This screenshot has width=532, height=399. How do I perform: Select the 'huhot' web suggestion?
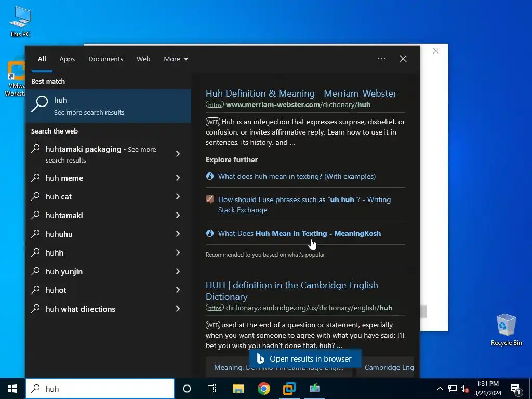[56, 290]
